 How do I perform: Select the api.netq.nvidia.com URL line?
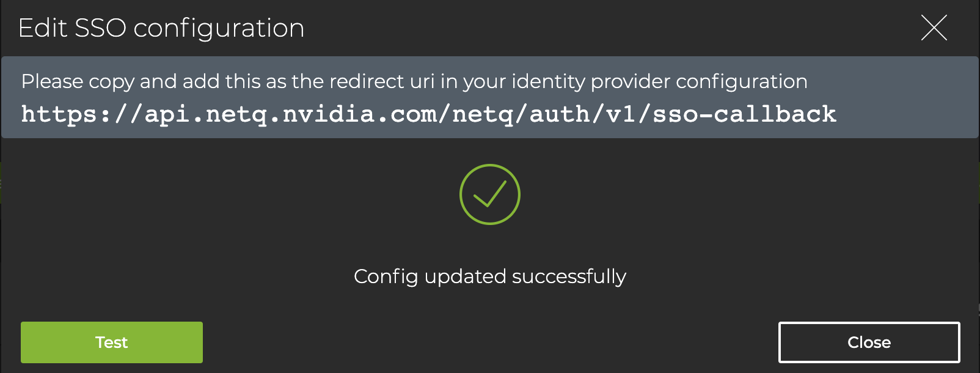click(x=428, y=114)
